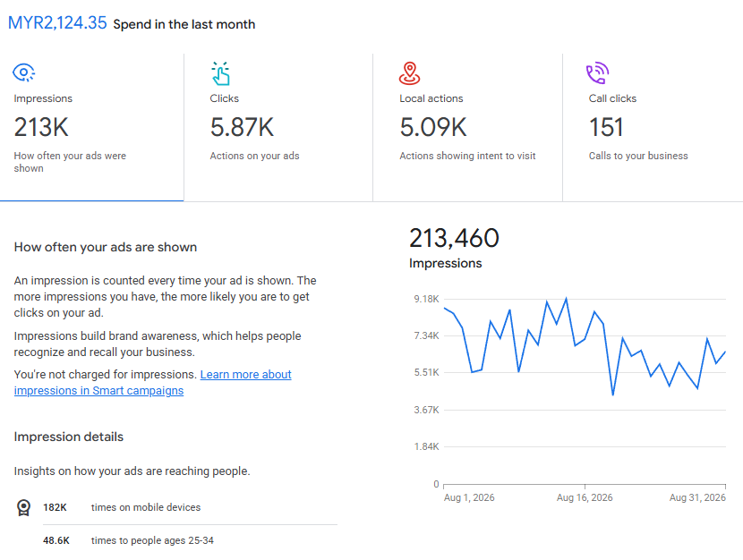Click 'Insights on how your ads are reaching people'
The width and height of the screenshot is (743, 560).
[x=132, y=471]
